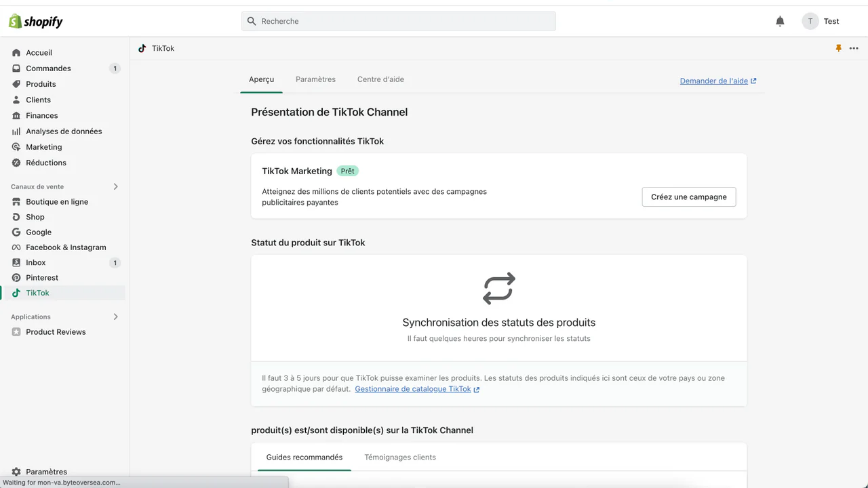Click Présentation de TikTok Channel heading
The height and width of the screenshot is (488, 868).
[x=330, y=112]
